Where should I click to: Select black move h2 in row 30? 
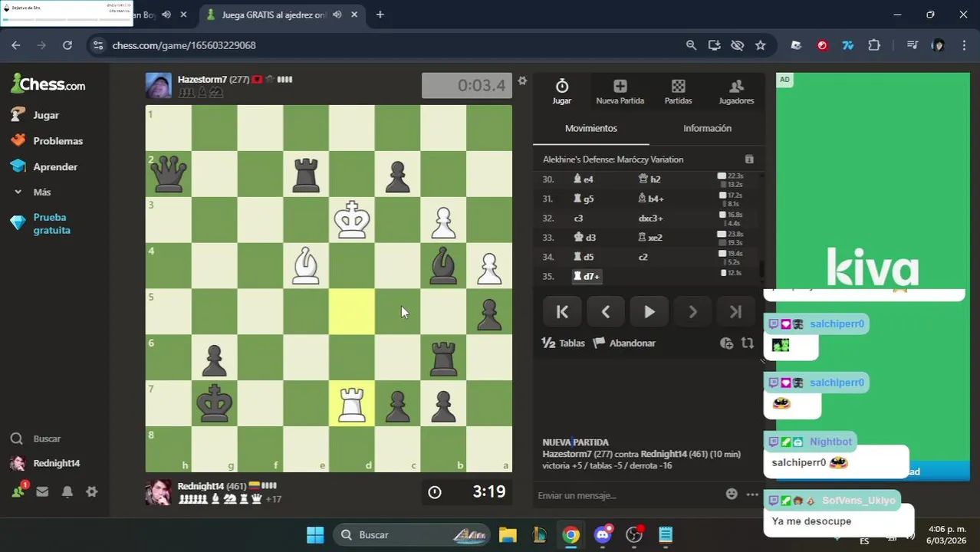click(649, 179)
